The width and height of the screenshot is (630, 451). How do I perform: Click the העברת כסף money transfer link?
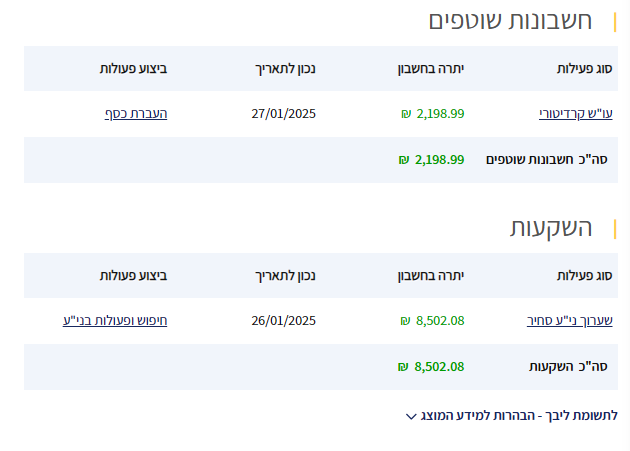[136, 114]
